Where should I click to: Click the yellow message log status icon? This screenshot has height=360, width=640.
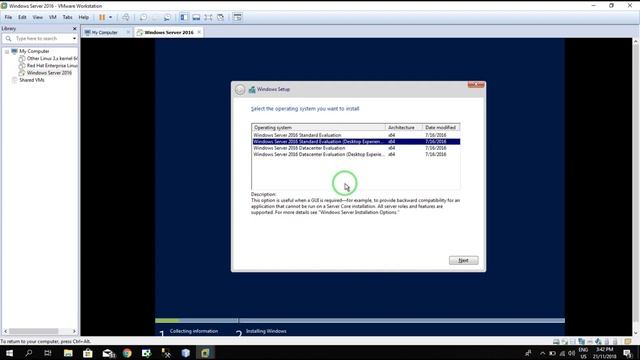pyautogui.click(x=628, y=342)
